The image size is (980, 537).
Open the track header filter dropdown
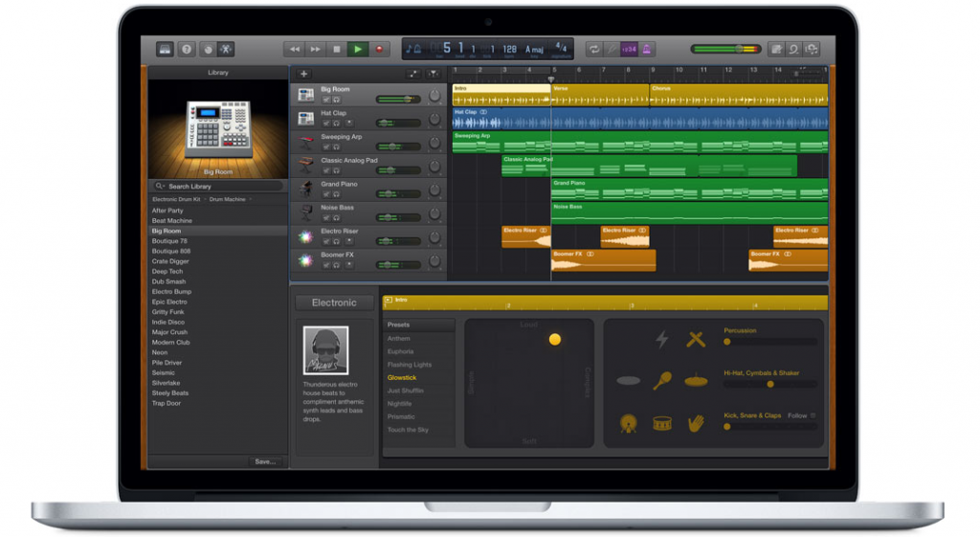434,74
